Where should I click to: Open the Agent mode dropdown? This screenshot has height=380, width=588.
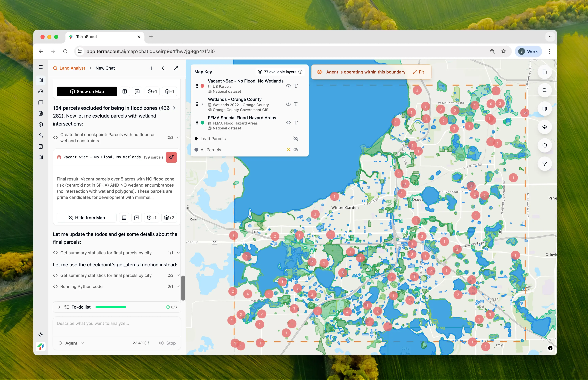click(x=71, y=343)
